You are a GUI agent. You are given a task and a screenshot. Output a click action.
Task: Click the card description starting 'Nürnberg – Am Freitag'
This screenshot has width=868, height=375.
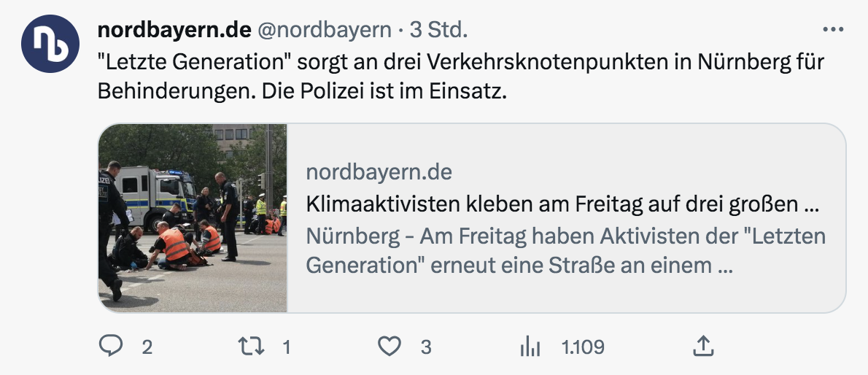(x=565, y=251)
